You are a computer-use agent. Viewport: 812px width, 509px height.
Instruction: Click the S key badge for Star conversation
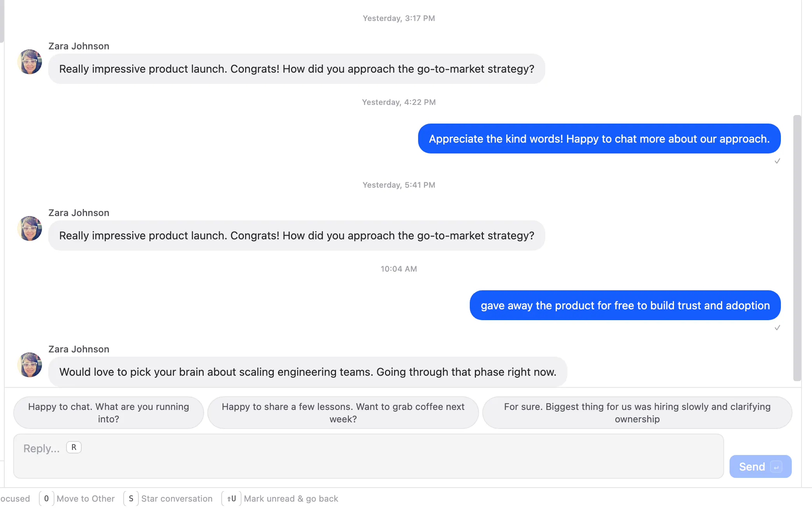131,499
